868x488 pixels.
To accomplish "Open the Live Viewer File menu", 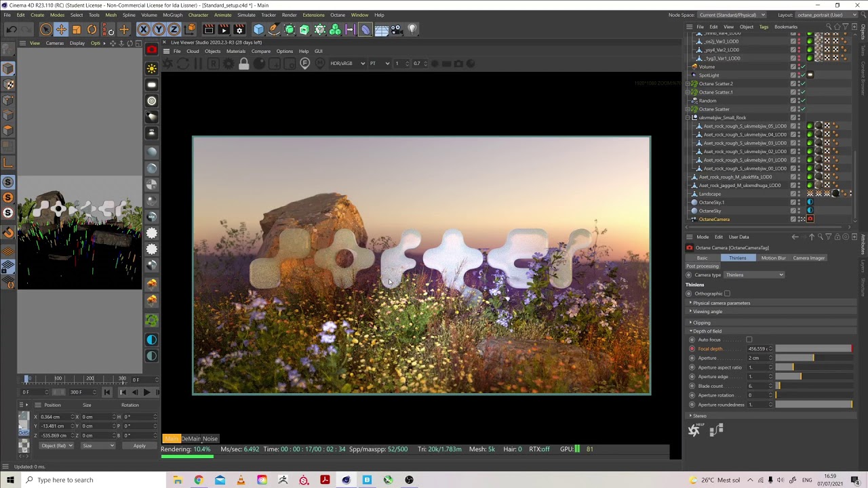I will point(177,52).
